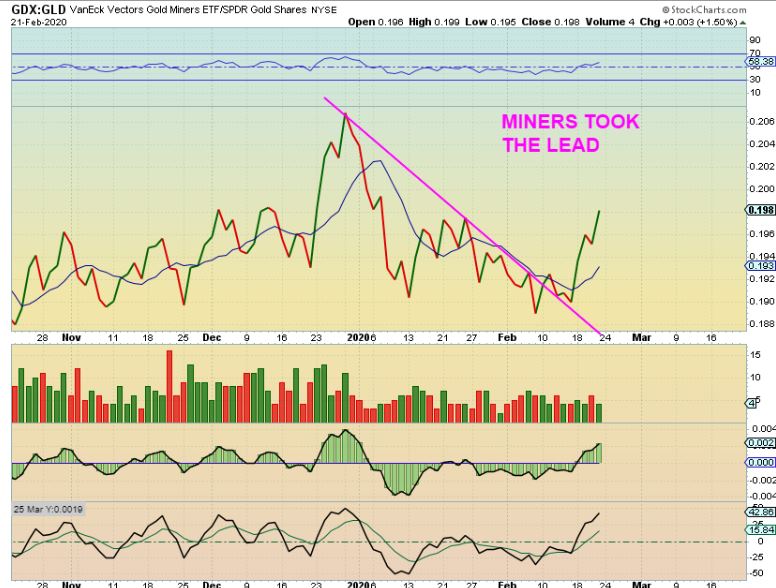Click the 0.204 price axis label
This screenshot has width=776, height=588.
tap(762, 144)
